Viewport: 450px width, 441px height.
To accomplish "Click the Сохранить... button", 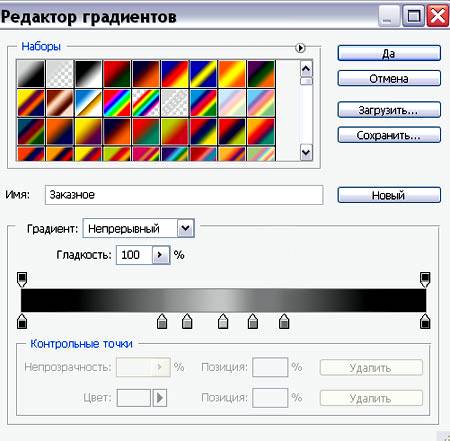I will coord(389,135).
